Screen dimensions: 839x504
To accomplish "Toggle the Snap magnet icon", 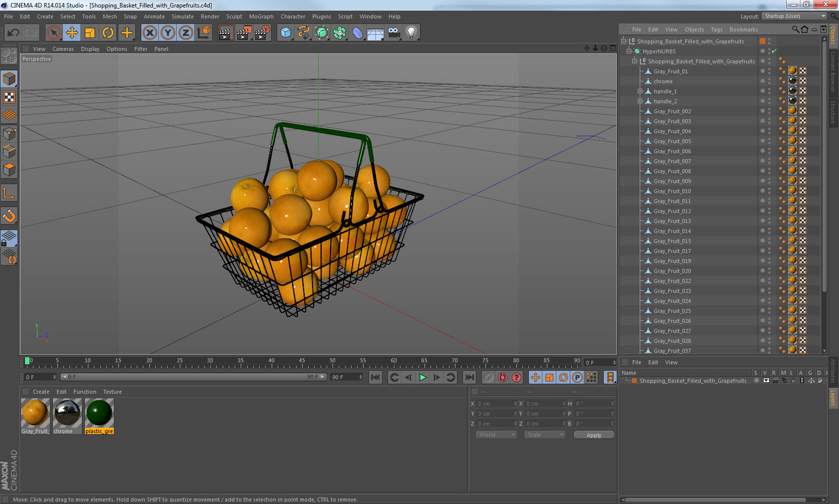I will click(x=9, y=216).
